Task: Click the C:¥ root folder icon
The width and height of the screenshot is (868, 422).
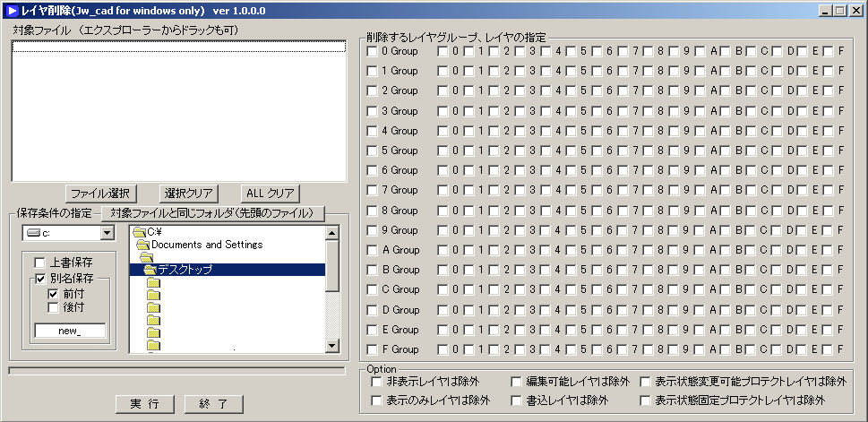Action: pos(140,232)
